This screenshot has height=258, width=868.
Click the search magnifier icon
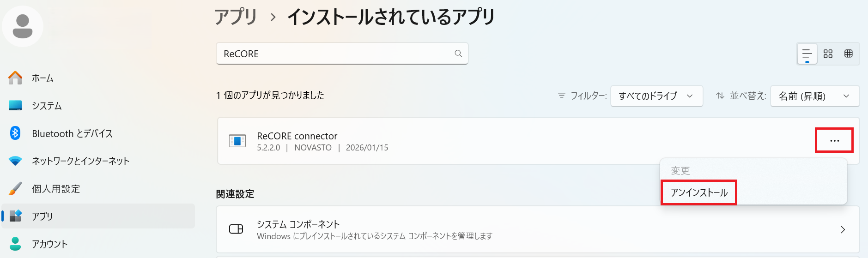[x=458, y=54]
